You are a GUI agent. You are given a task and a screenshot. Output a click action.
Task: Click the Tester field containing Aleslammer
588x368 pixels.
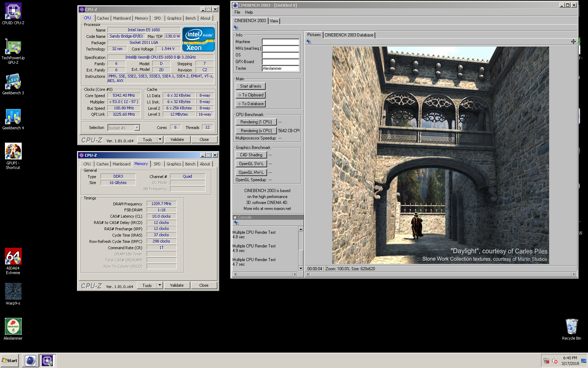coord(281,68)
